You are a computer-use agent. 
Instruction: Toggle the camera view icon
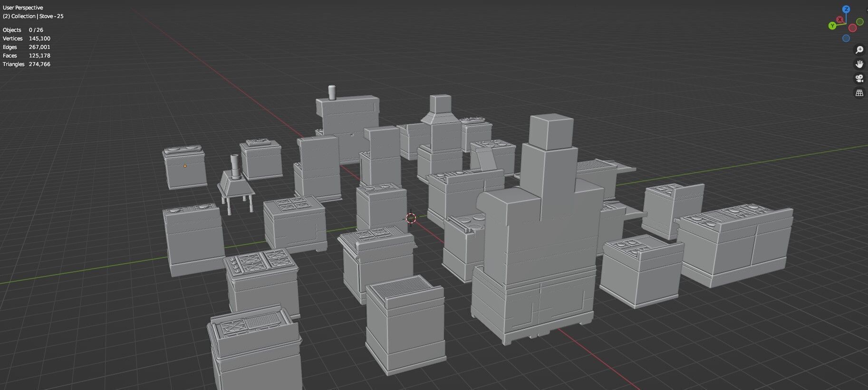tap(859, 79)
